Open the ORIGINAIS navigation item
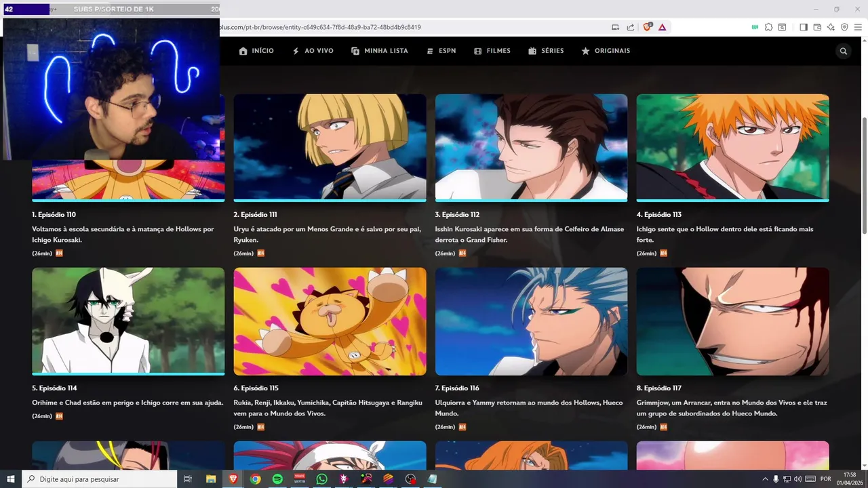868x488 pixels. pos(606,51)
